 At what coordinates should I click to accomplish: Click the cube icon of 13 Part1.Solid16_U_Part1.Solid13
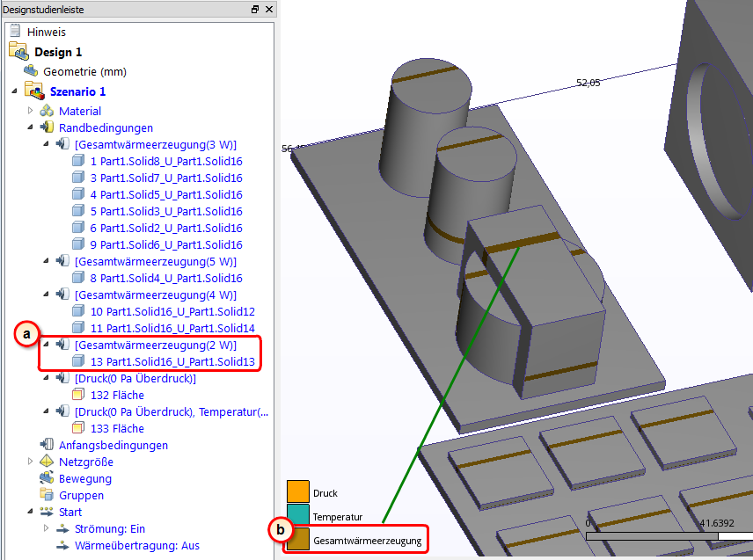tap(78, 361)
